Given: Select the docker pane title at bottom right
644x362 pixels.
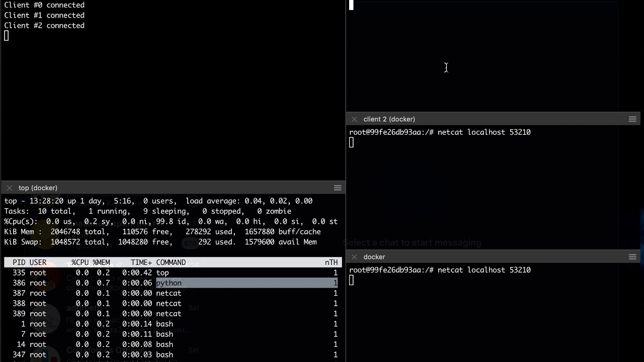Looking at the screenshot, I should (374, 257).
